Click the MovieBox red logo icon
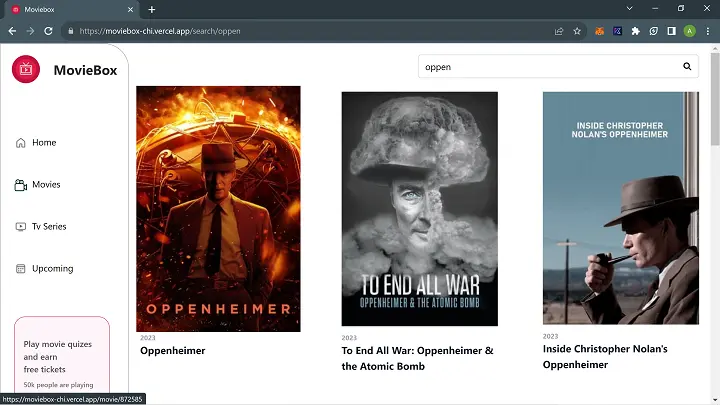720x405 pixels. pyautogui.click(x=26, y=69)
